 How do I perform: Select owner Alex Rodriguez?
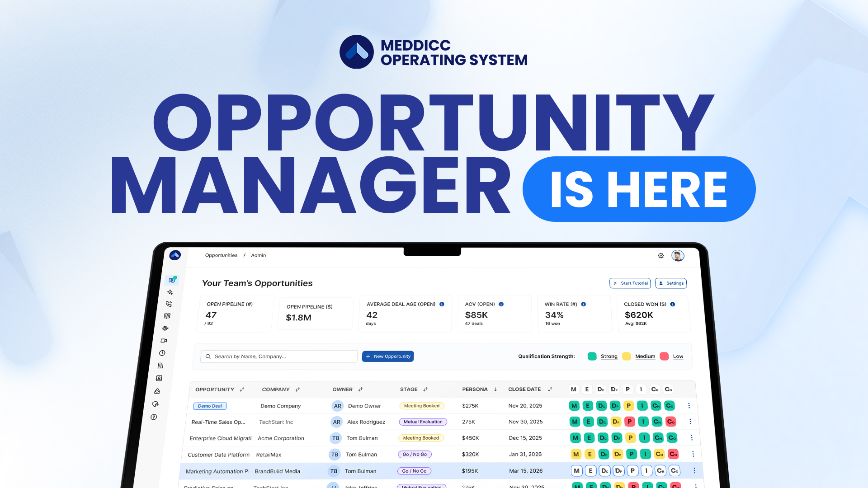[366, 422]
